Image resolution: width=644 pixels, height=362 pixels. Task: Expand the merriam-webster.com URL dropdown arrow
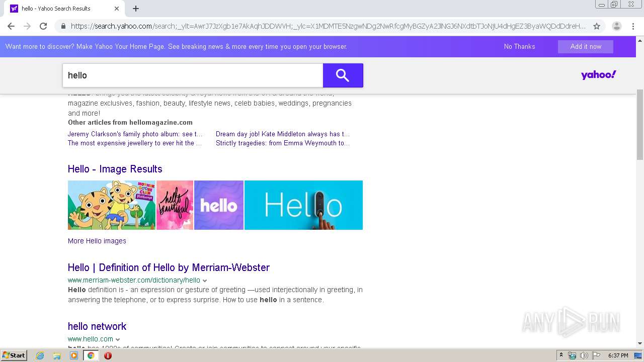[205, 281]
